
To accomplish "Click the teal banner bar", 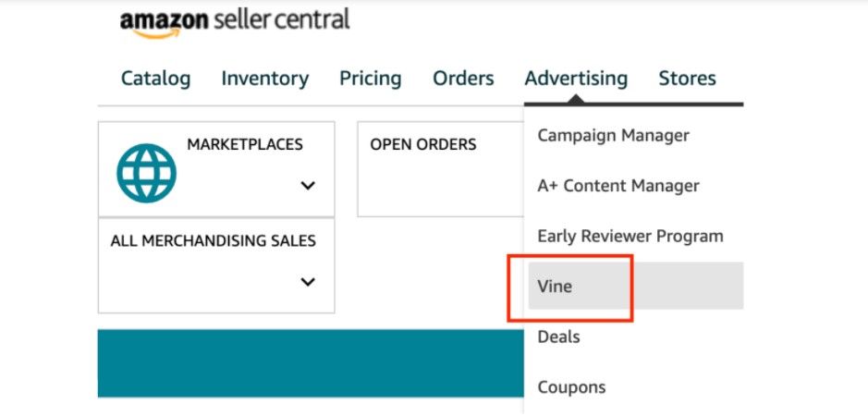I will tap(311, 363).
